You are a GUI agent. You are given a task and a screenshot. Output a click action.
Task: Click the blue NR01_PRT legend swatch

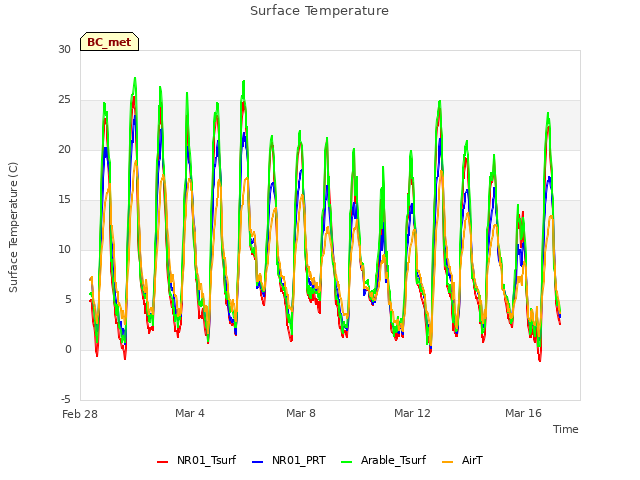click(258, 462)
